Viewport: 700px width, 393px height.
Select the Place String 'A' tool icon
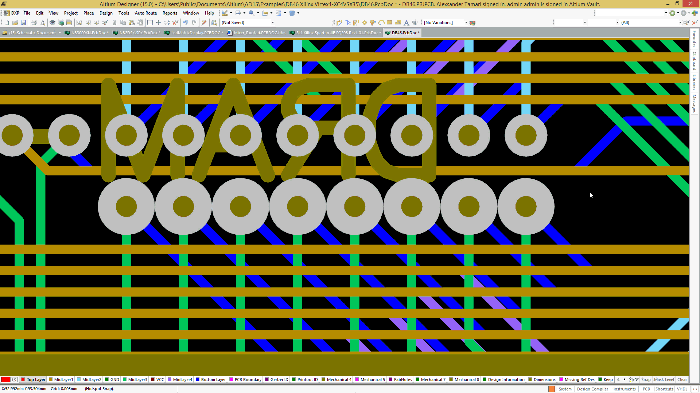click(406, 22)
